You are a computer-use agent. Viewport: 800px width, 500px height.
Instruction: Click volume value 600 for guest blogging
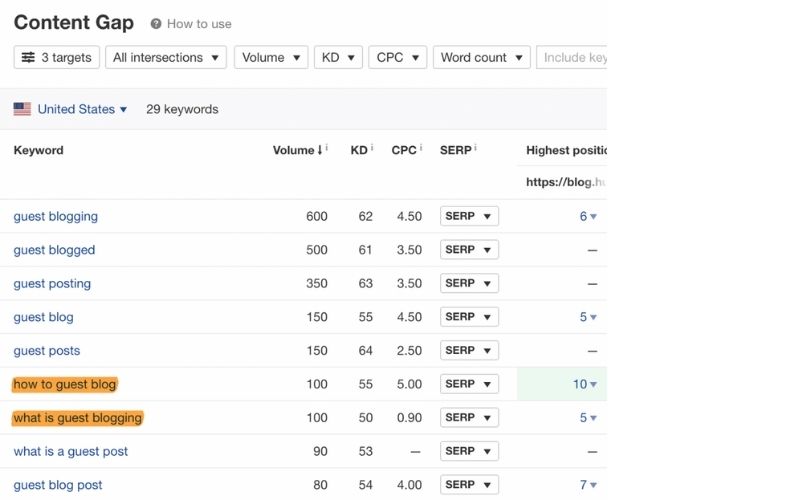tap(317, 216)
